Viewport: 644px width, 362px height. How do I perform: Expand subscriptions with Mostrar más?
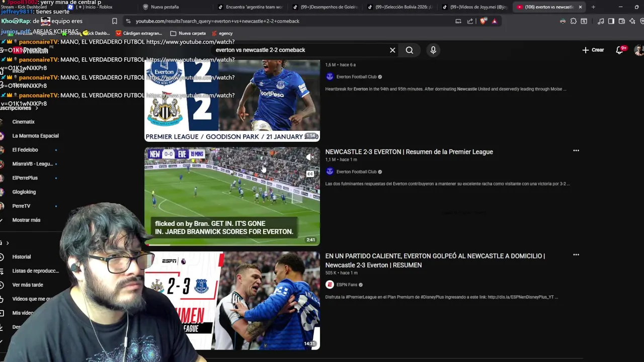point(26,220)
